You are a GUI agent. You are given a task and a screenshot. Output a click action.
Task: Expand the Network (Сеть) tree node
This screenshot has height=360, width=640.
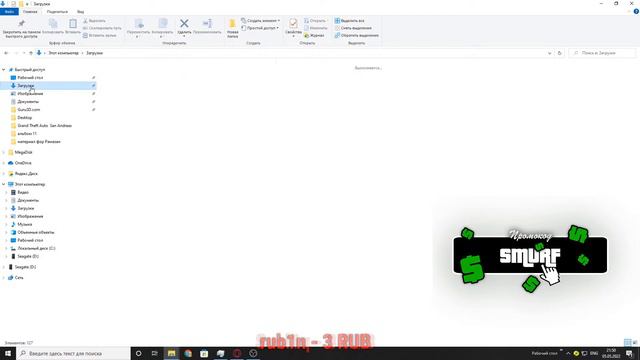click(x=4, y=278)
